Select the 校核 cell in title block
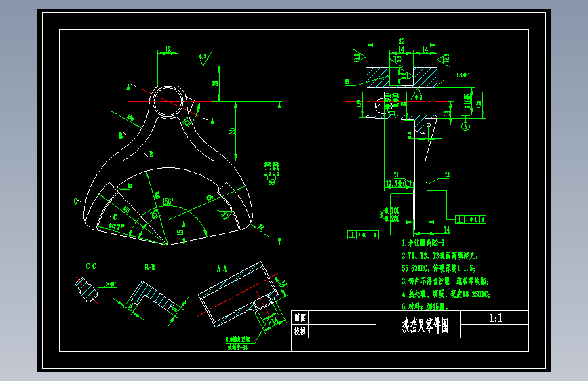Viewport: 588px width, 381px height. click(x=300, y=331)
